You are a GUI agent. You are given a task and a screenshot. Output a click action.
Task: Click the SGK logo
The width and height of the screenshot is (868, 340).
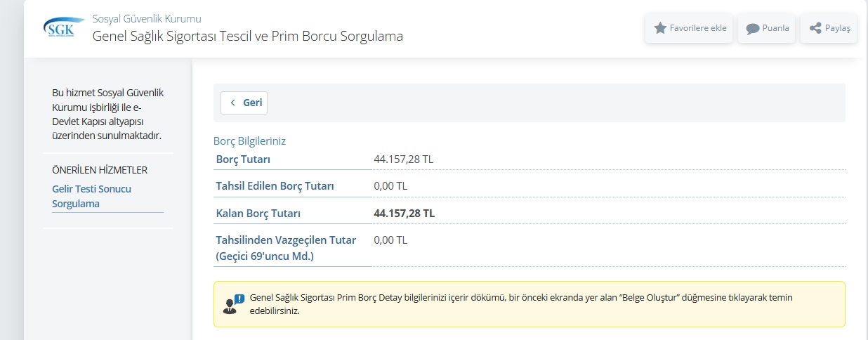[x=64, y=28]
